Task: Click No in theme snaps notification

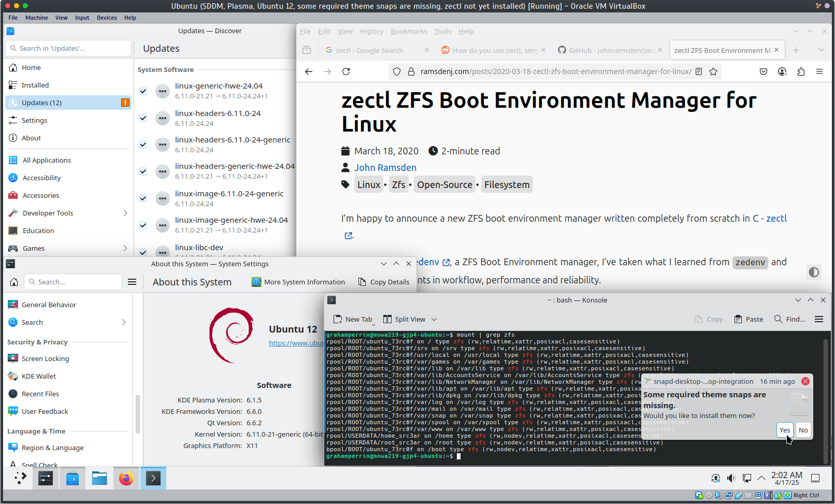Action: tap(803, 430)
